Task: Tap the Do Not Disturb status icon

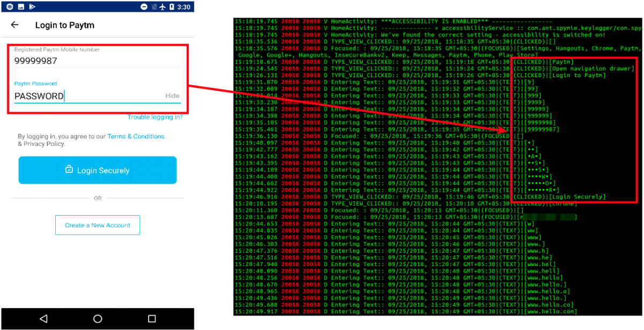Action: [144, 7]
